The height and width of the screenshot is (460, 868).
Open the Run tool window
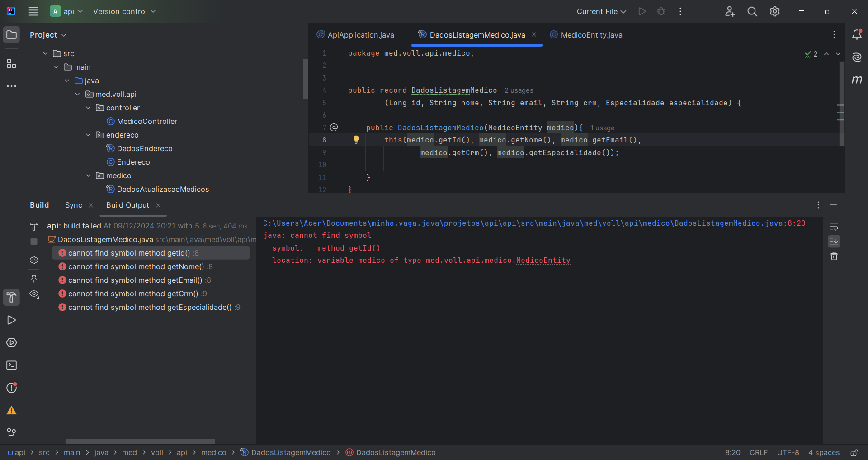pyautogui.click(x=11, y=320)
